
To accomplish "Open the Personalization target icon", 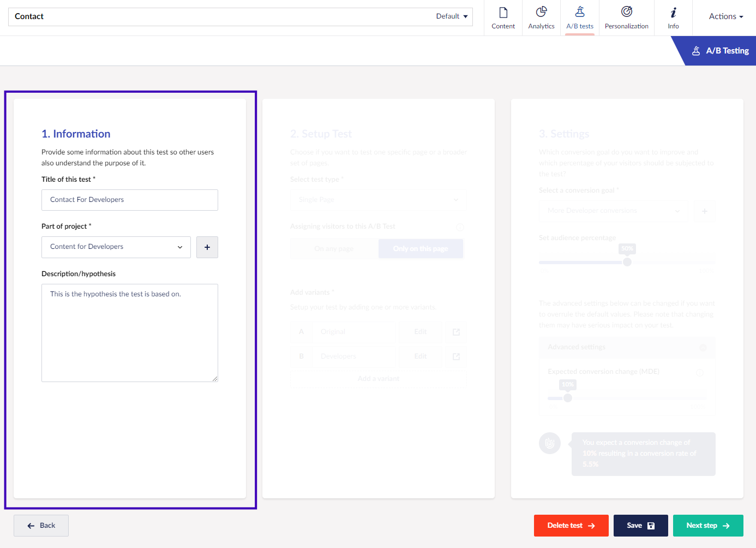I will [626, 12].
